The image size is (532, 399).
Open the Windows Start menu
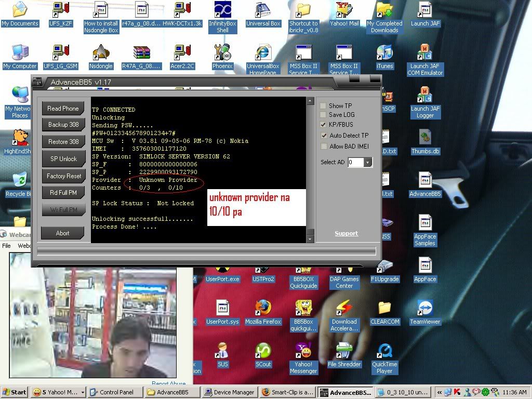[x=14, y=392]
